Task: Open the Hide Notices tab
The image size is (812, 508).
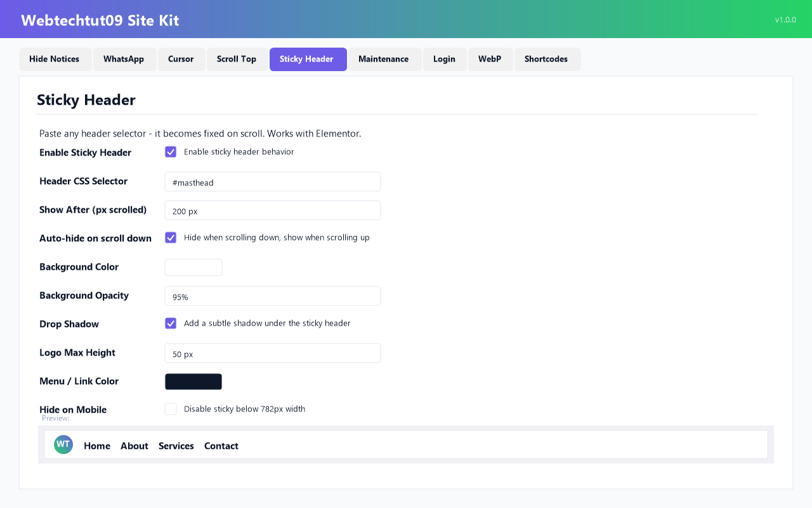Action: tap(55, 59)
